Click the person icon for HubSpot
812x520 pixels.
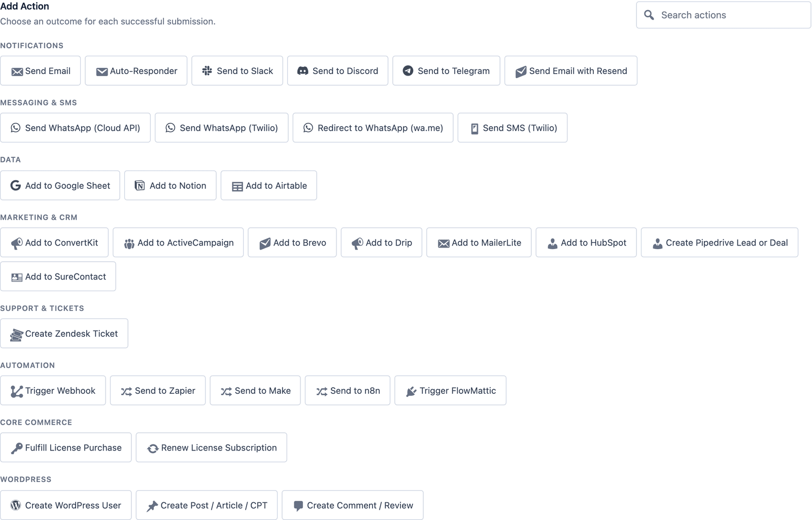point(552,244)
